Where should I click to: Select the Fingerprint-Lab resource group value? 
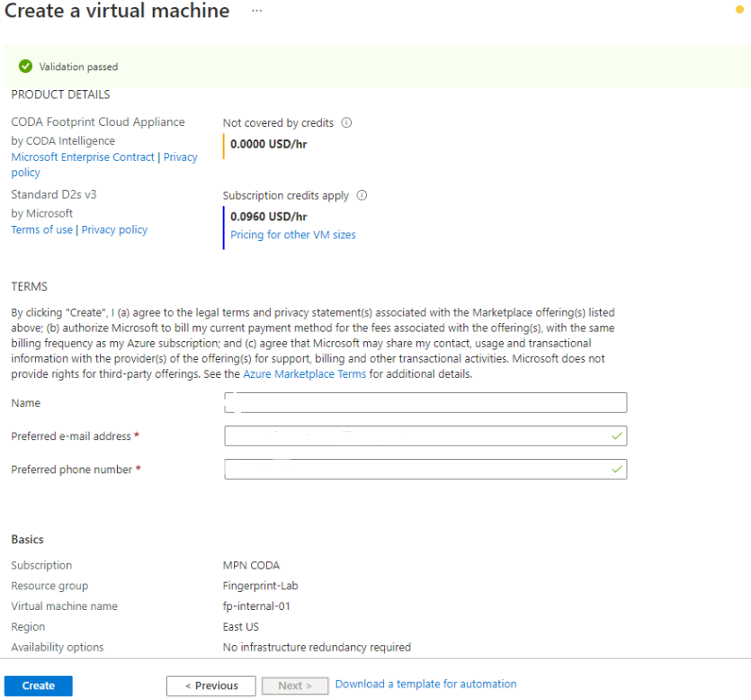tap(260, 586)
